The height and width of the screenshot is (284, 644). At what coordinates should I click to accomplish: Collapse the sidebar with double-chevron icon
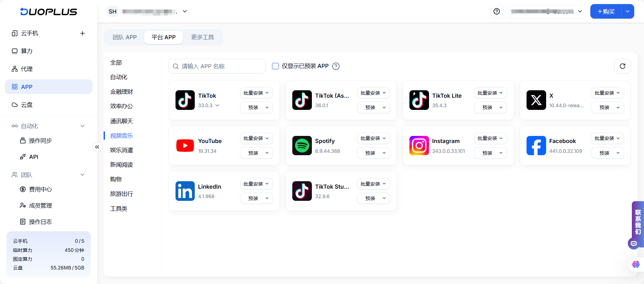pyautogui.click(x=97, y=147)
